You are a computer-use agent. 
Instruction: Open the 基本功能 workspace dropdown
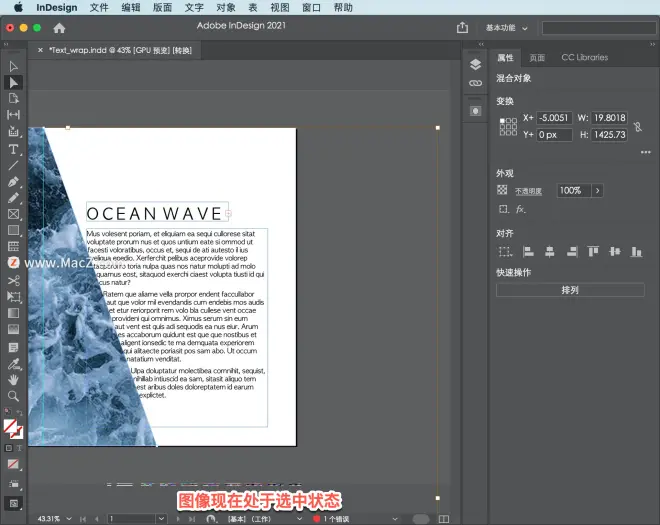tap(506, 28)
